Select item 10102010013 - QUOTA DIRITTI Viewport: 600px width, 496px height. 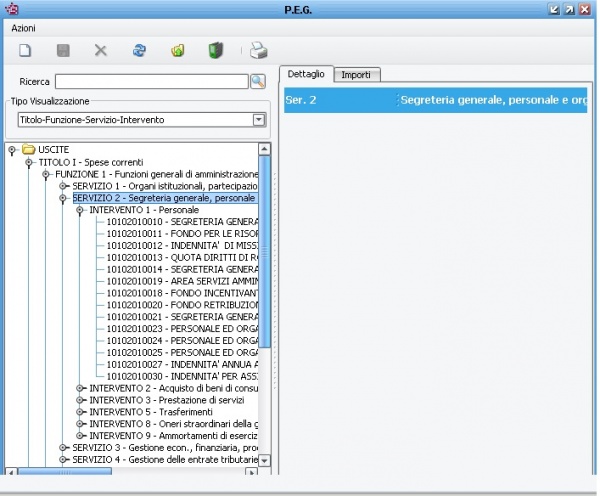[x=175, y=258]
